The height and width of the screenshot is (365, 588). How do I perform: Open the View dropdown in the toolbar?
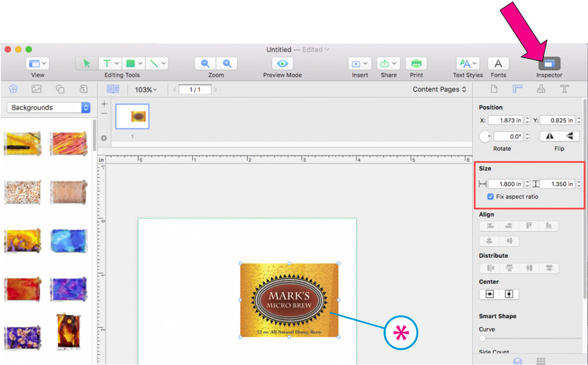click(x=37, y=64)
